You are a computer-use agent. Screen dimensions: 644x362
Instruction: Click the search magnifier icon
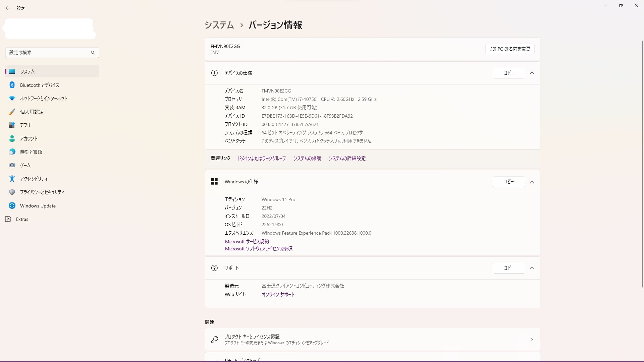(93, 53)
